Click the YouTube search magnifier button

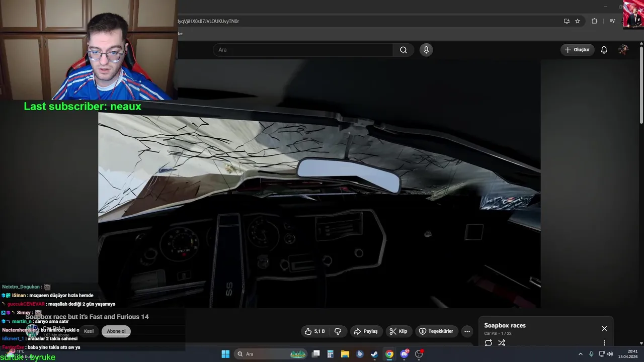[404, 50]
